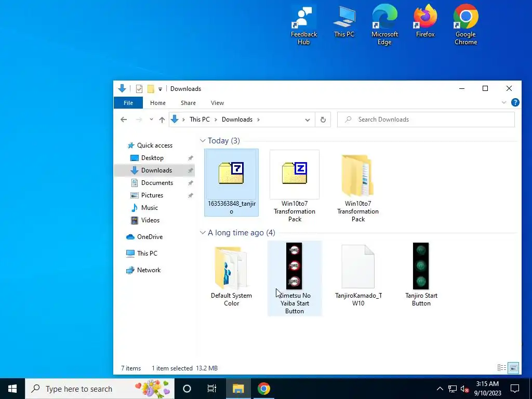Image resolution: width=532 pixels, height=399 pixels.
Task: Open Google Chrome from the taskbar
Action: pos(263,389)
